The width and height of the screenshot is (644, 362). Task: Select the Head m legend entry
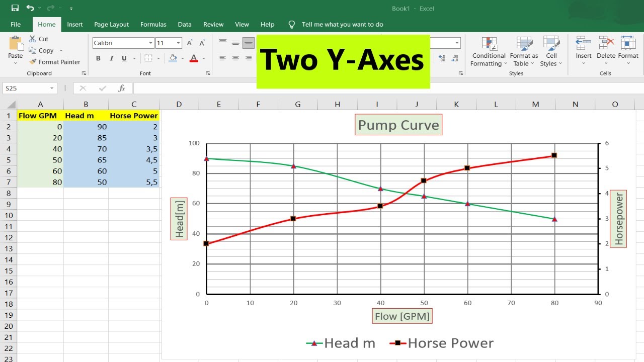click(341, 343)
